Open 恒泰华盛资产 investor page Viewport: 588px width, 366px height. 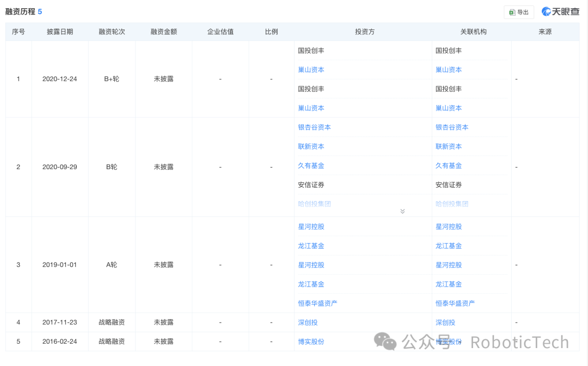[x=318, y=303]
